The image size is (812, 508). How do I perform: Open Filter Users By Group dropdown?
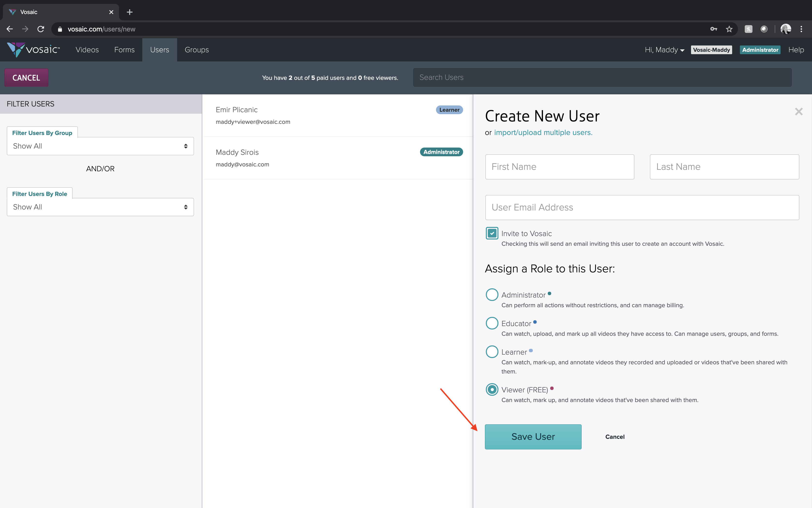[x=100, y=146]
